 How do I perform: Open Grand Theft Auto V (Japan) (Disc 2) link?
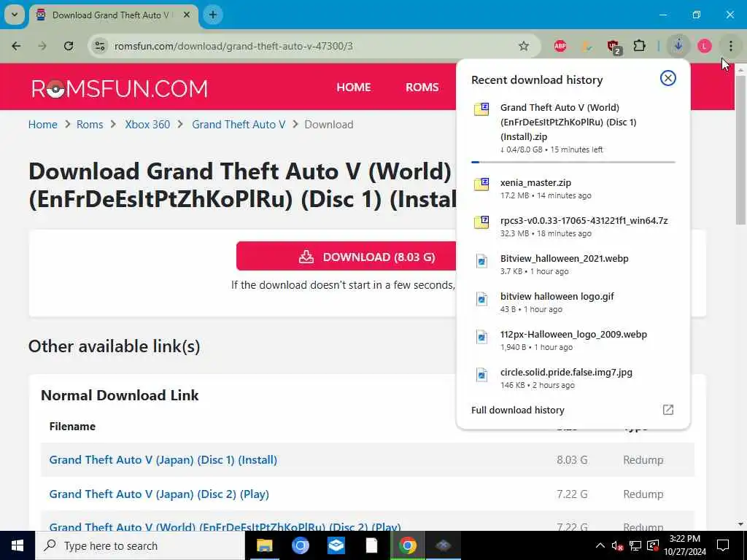[159, 494]
